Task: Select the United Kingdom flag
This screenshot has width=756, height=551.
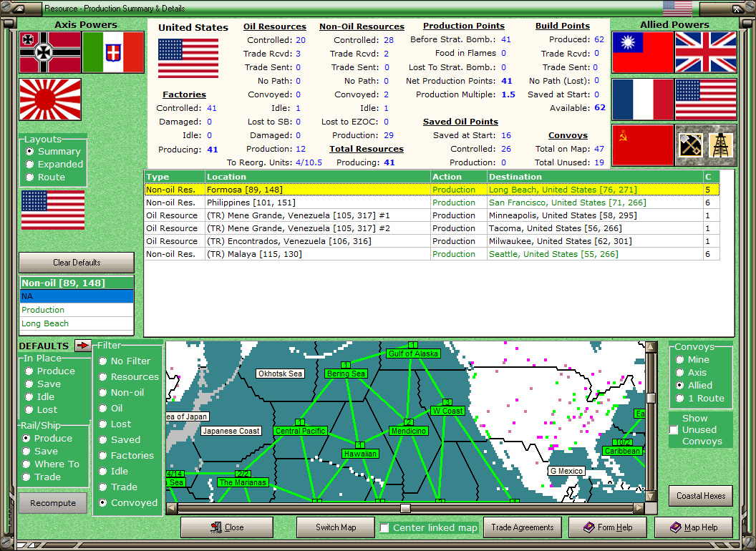Action: click(x=706, y=52)
